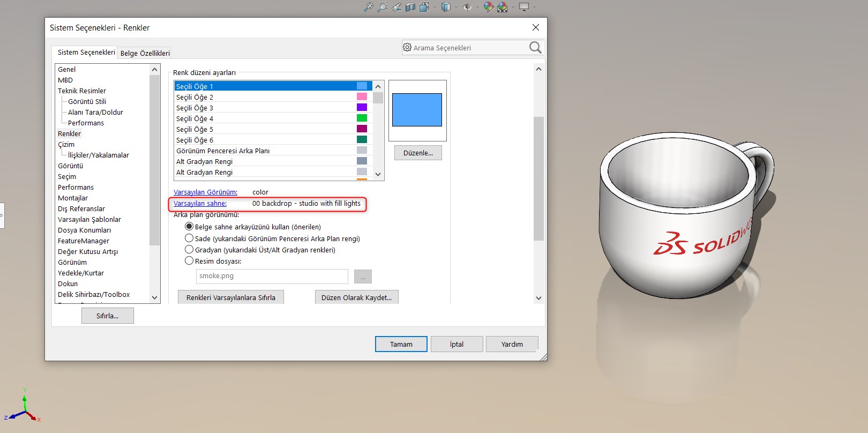Select FeatureManager in the options tree
This screenshot has height=433, width=868.
84,241
